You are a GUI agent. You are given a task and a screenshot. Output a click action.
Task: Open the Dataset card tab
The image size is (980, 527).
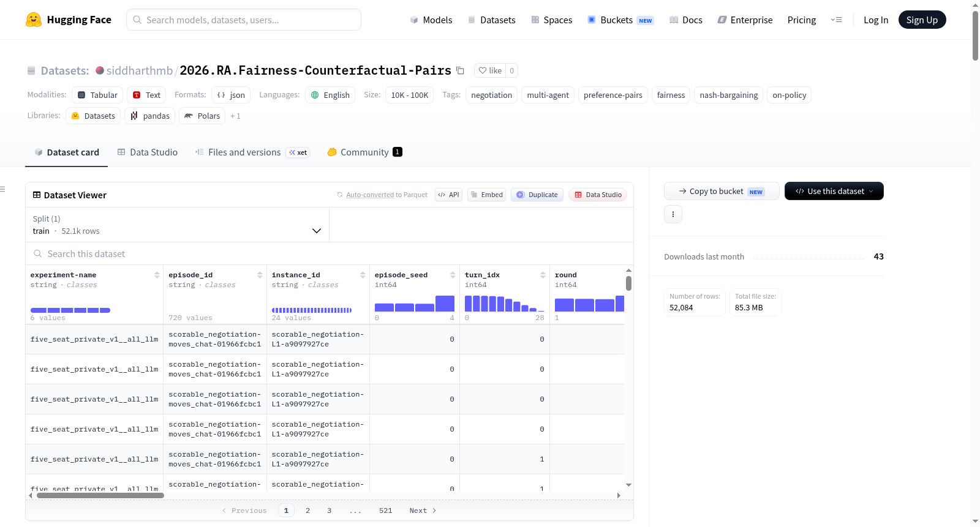67,152
